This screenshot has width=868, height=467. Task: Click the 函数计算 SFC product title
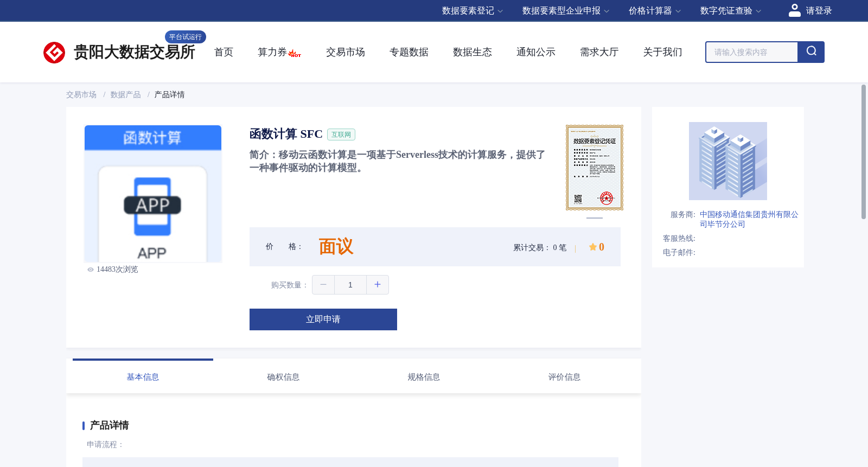pos(286,134)
